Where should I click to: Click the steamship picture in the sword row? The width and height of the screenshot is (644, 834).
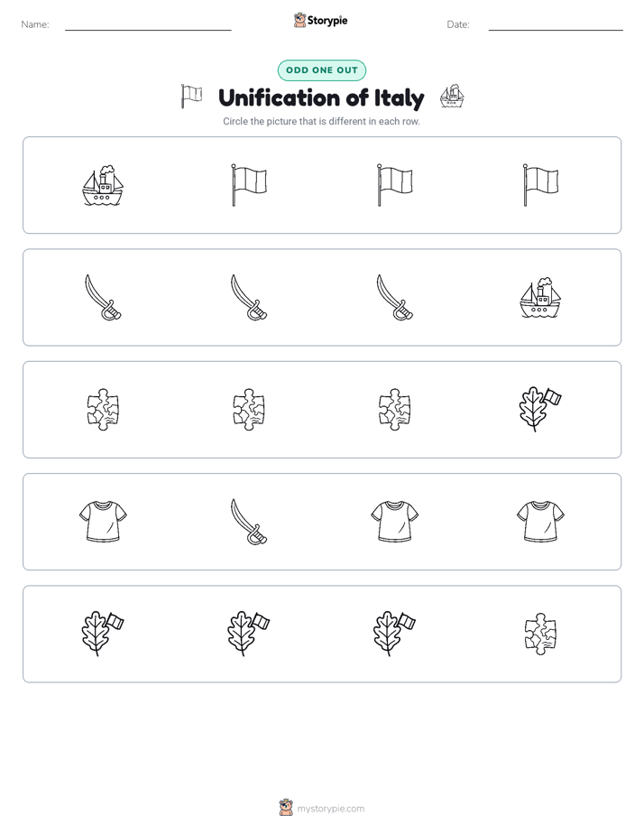coord(540,297)
